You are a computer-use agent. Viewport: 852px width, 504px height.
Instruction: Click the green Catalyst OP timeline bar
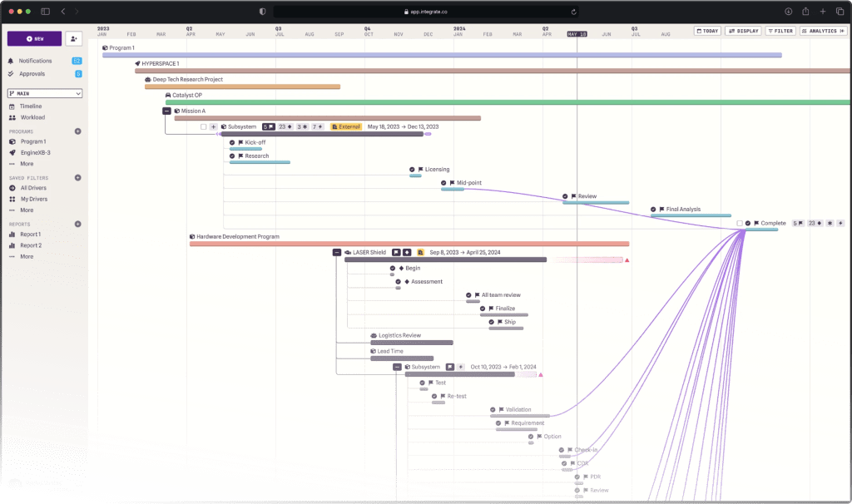pyautogui.click(x=499, y=102)
